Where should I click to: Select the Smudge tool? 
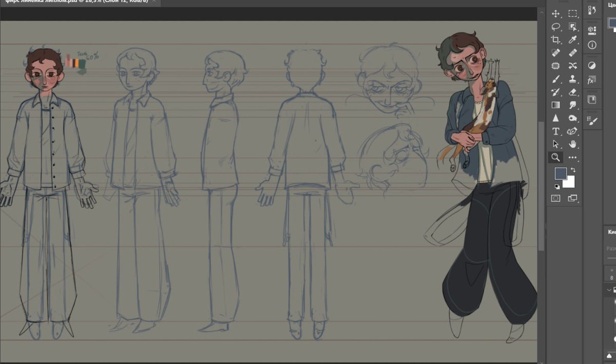[573, 105]
